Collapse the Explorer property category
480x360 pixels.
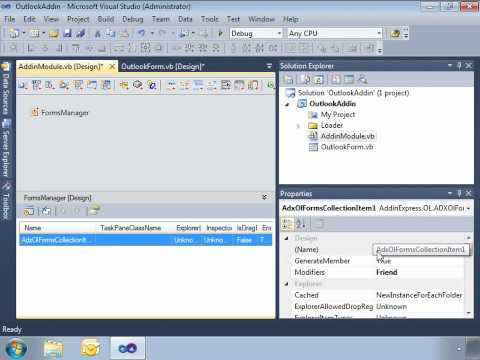[x=287, y=284]
